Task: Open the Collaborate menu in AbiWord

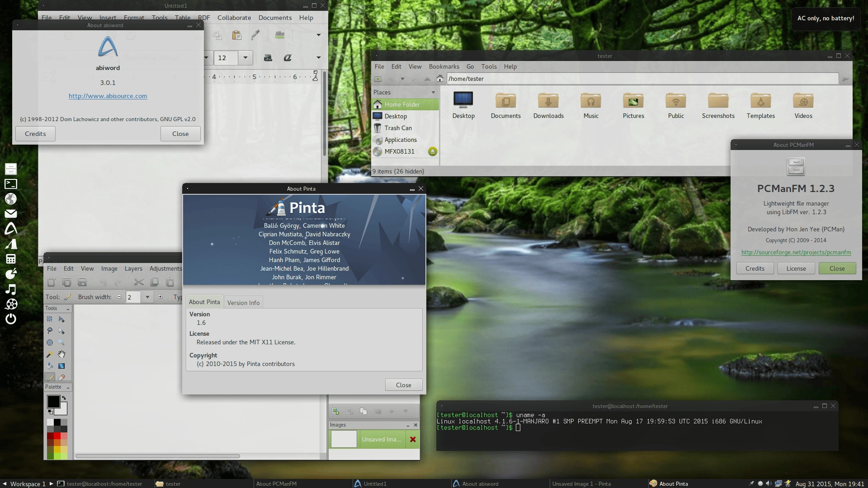Action: point(234,18)
